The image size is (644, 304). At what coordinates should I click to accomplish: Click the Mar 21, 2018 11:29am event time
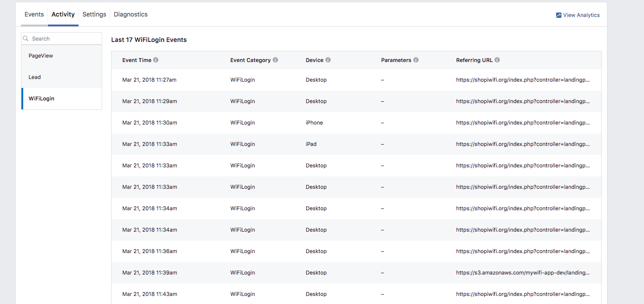[x=150, y=101]
